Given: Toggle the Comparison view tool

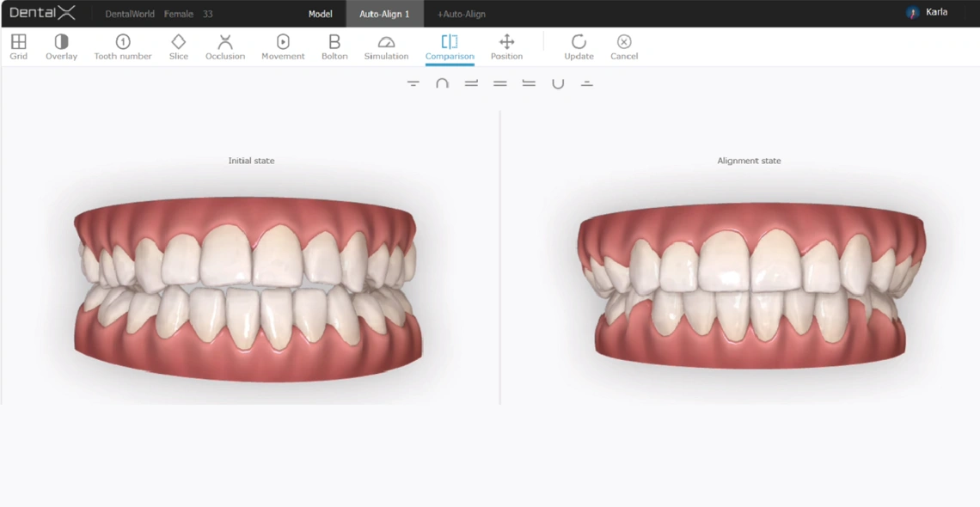Looking at the screenshot, I should [x=450, y=47].
